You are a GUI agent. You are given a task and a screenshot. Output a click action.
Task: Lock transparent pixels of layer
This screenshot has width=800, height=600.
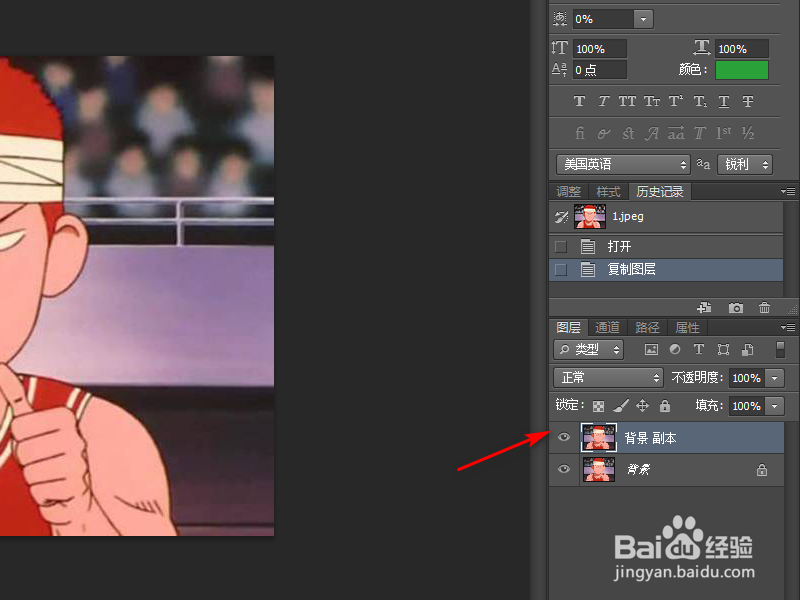[x=598, y=406]
